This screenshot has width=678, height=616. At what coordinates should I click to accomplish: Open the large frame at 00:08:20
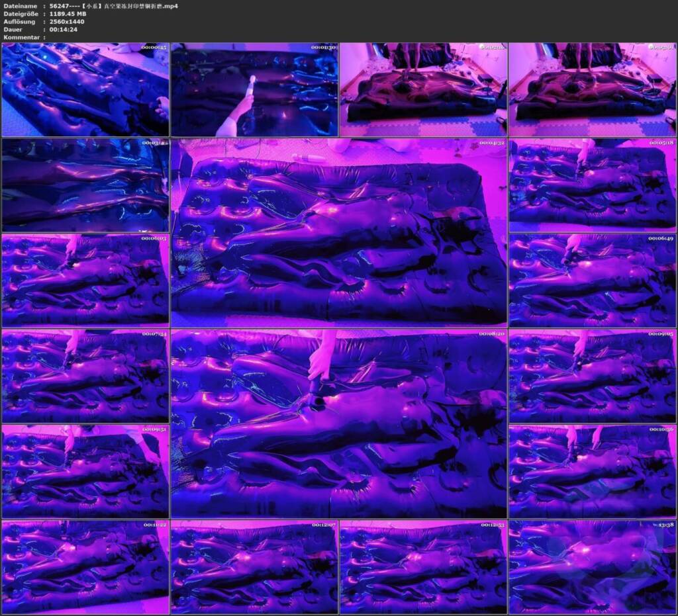[x=339, y=423]
